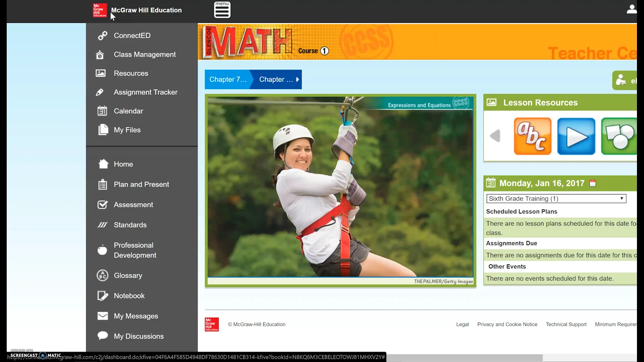Expand the second Chapter breadcrumb arrow
The height and width of the screenshot is (362, 644).
(298, 79)
